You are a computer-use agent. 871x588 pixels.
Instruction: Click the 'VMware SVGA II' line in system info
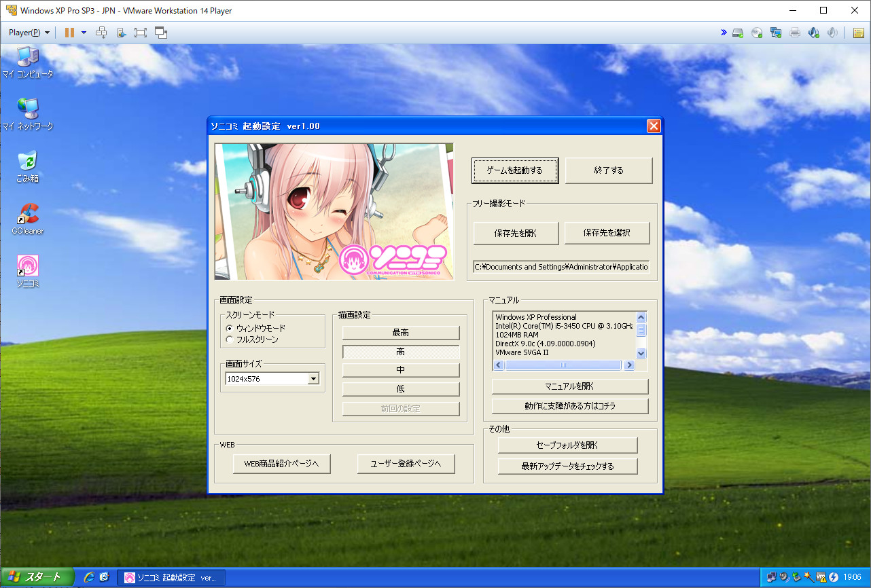522,352
